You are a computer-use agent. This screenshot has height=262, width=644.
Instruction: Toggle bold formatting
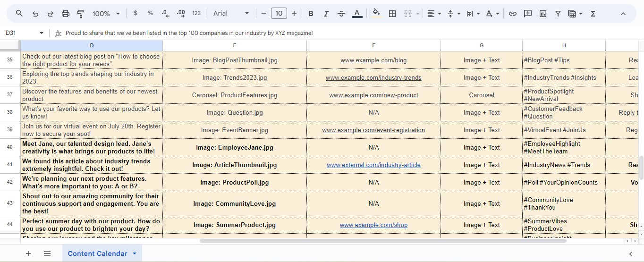(x=311, y=14)
